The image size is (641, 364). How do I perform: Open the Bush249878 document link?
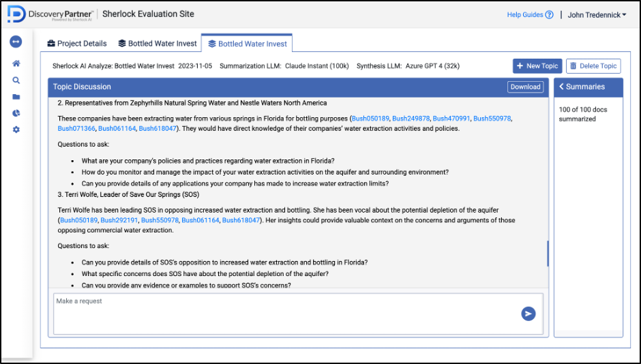point(411,119)
